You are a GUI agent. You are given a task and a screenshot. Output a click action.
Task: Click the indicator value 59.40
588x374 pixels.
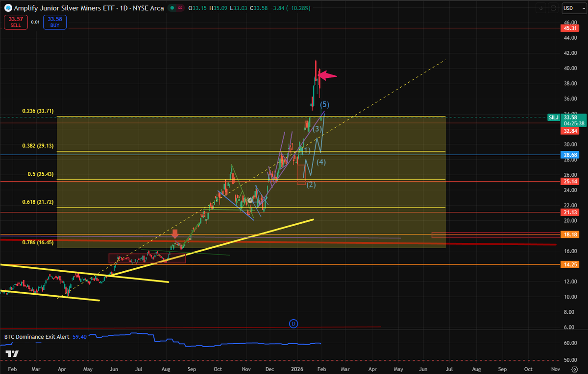click(80, 337)
